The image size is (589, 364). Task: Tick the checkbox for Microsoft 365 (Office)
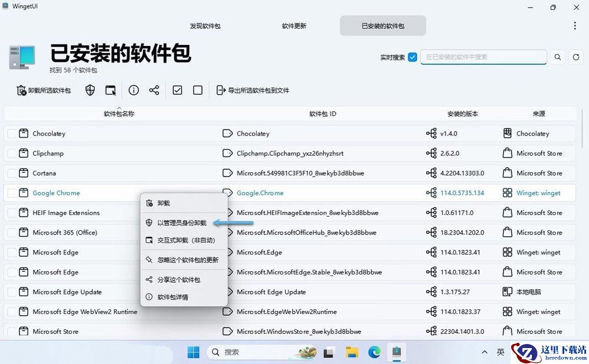12,233
